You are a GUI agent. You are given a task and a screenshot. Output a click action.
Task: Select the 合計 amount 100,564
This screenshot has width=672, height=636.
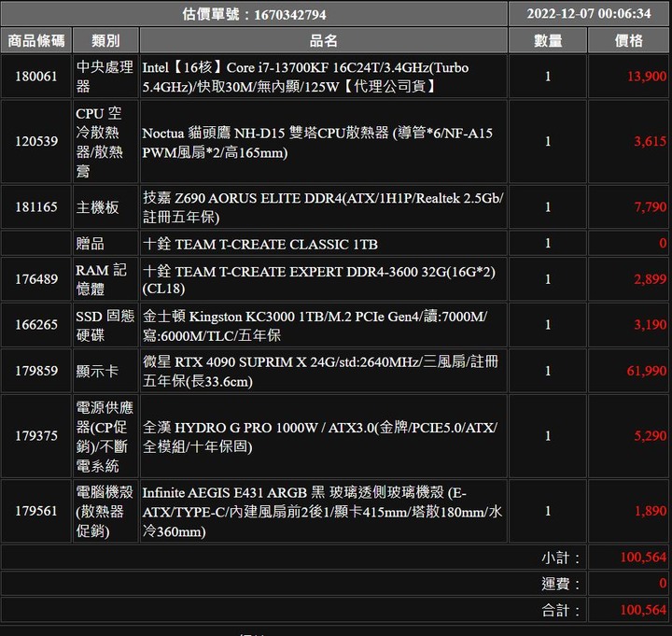click(643, 610)
